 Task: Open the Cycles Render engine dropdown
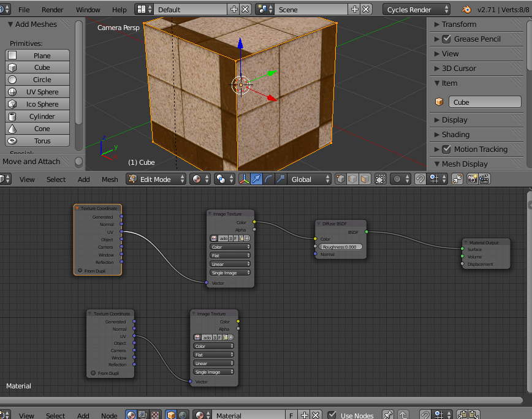tap(416, 10)
